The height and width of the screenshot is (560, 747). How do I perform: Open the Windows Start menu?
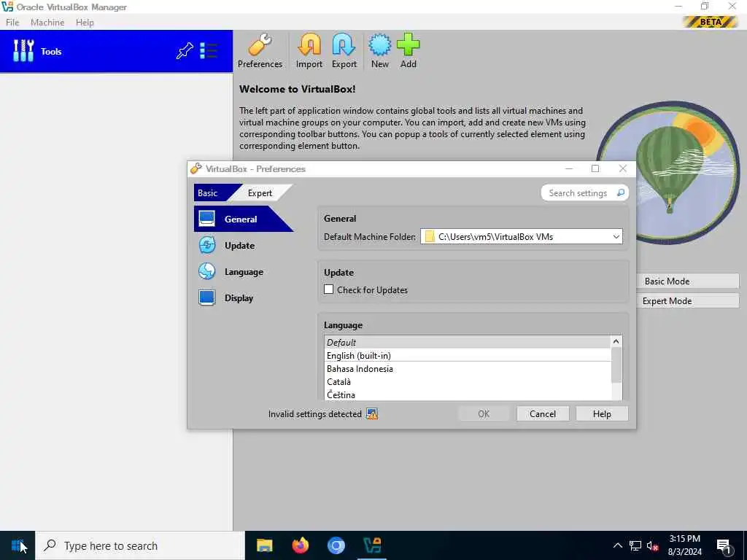coord(18,545)
